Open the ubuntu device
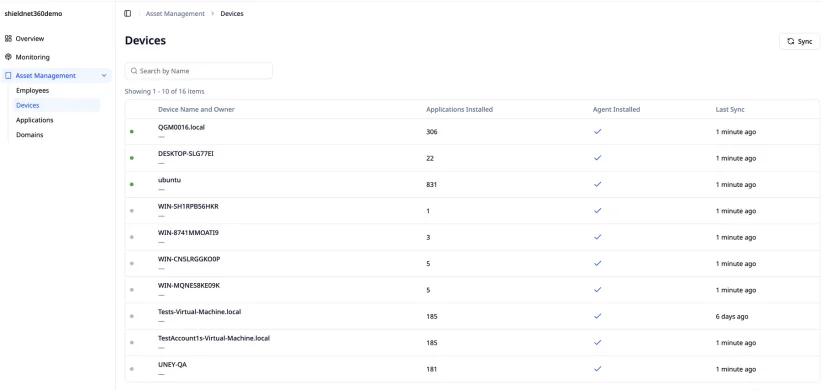 click(x=169, y=180)
